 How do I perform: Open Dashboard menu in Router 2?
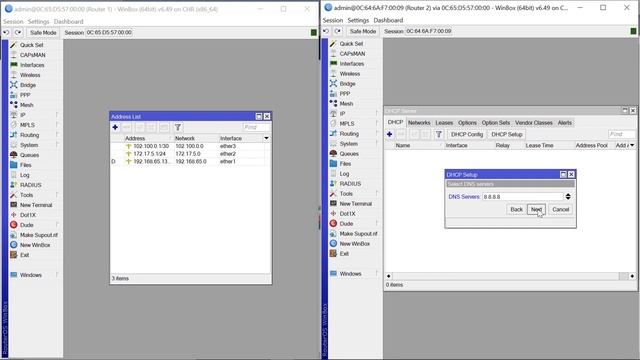388,20
